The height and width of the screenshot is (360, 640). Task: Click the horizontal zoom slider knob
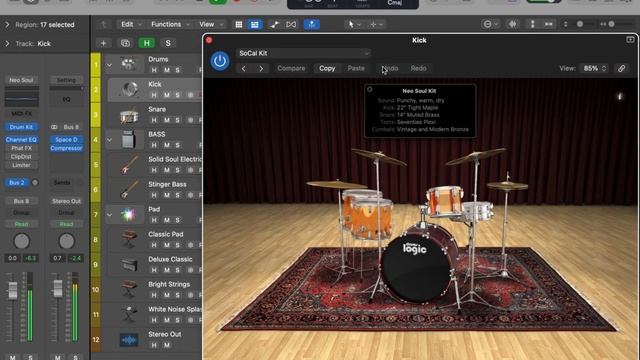coord(611,24)
